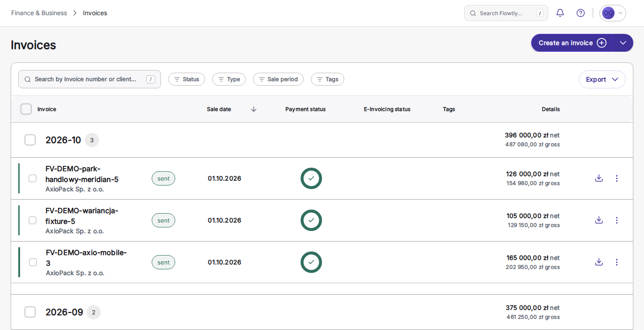Open the Sale period filter
This screenshot has width=644, height=330.
tap(278, 79)
